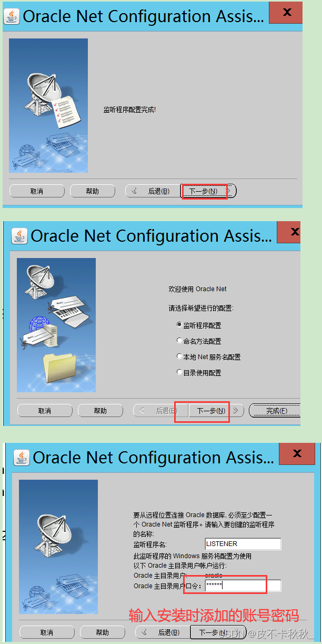Click 取消 in the listener-complete window
This screenshot has height=644, width=322.
click(x=37, y=191)
